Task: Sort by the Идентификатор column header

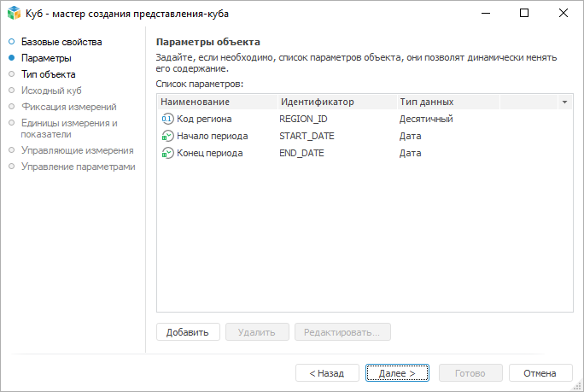Action: tap(316, 102)
